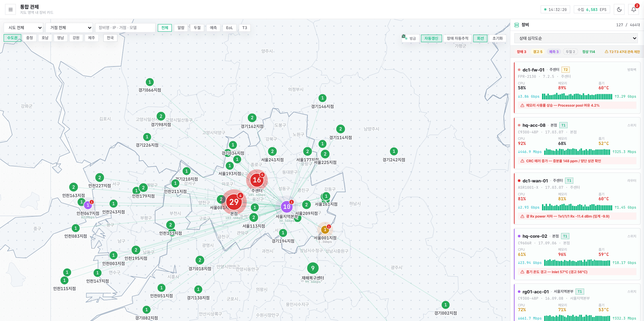Click the warning triangle in dc1-fw-01 alert
644x321 pixels.
click(x=522, y=105)
